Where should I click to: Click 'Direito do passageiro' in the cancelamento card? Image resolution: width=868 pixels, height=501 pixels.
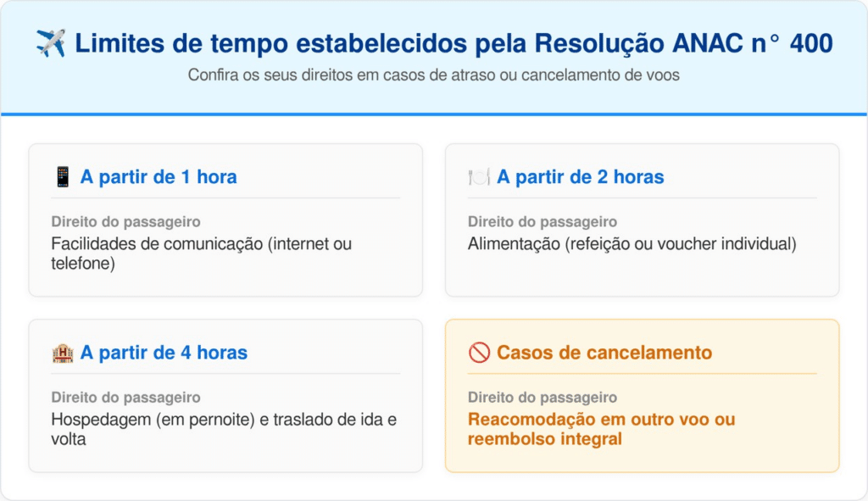[542, 398]
